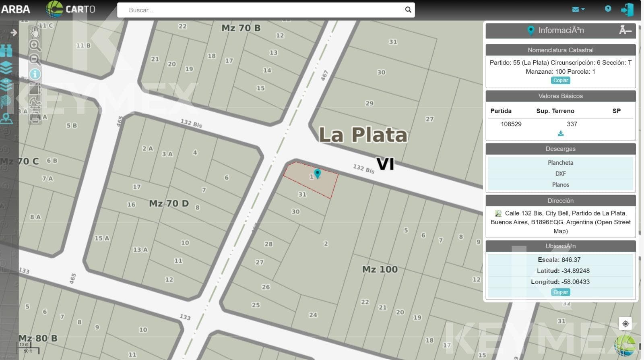Click the zoom out magnifier tool
Screen dimensions: 644x360
tap(35, 60)
